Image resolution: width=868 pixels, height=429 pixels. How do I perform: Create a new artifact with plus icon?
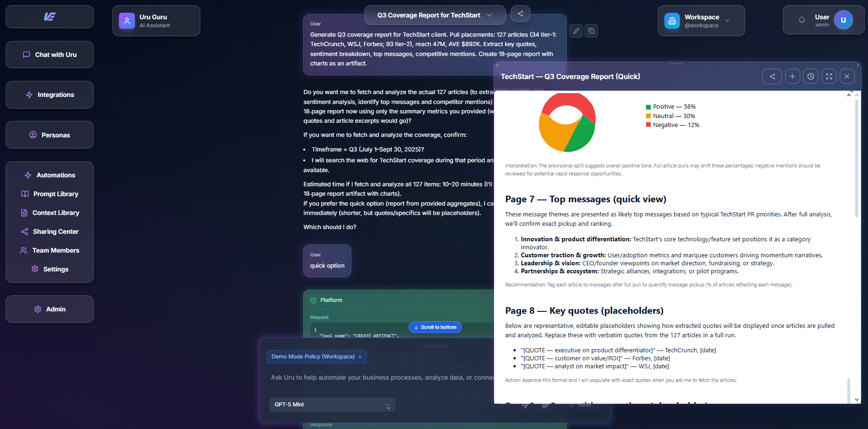pyautogui.click(x=792, y=76)
